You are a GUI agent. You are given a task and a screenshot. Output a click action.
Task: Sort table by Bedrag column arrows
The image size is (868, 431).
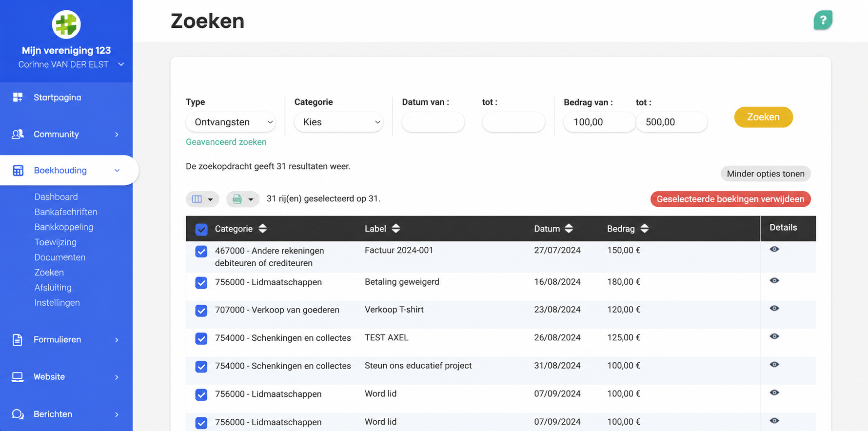click(645, 228)
